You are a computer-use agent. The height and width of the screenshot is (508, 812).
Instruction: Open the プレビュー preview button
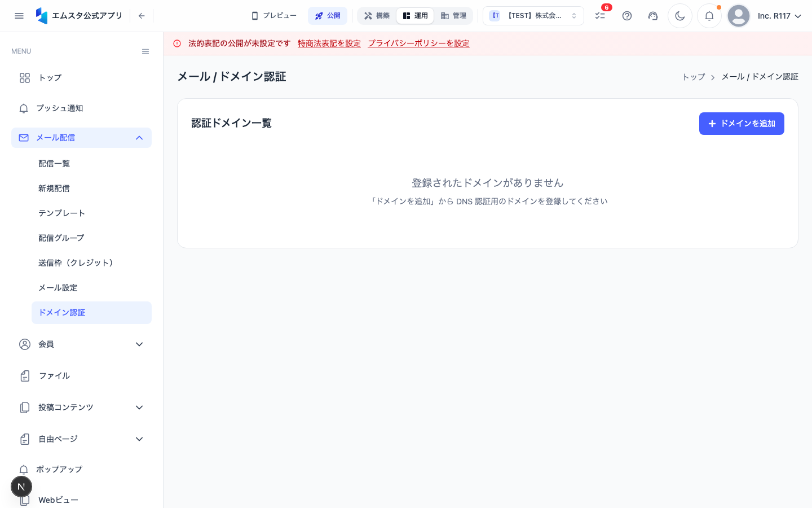[274, 16]
